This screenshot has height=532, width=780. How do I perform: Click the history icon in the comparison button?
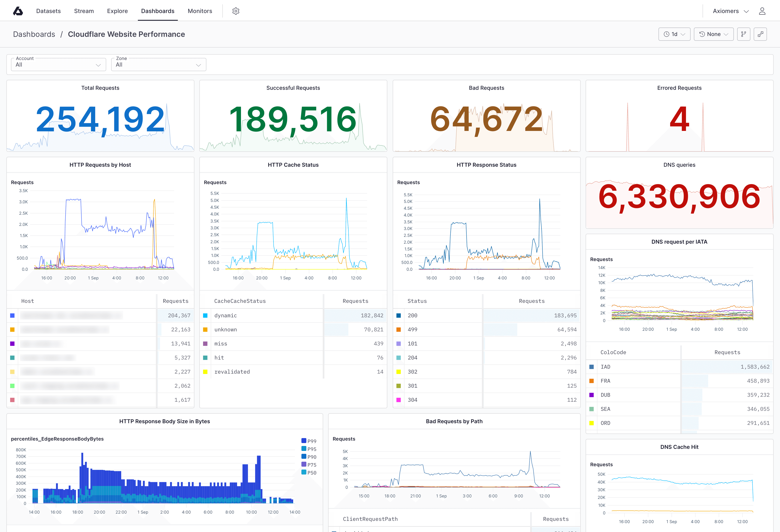pos(702,34)
